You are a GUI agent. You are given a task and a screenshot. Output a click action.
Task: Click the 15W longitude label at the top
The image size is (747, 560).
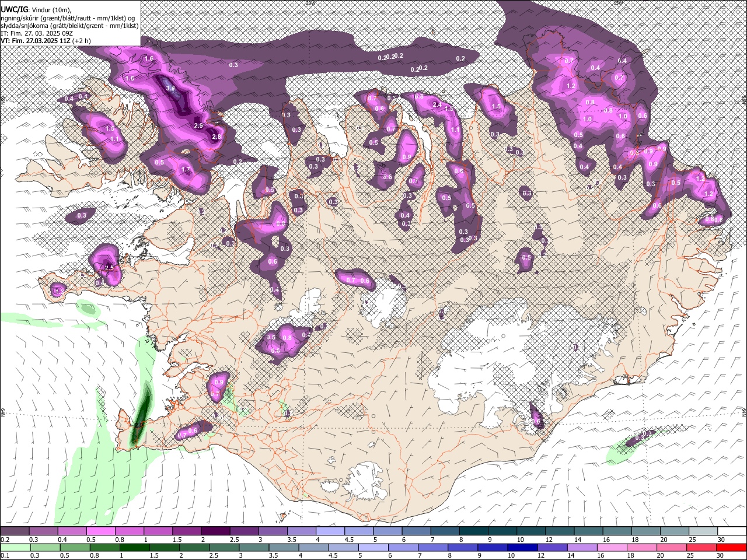point(618,3)
